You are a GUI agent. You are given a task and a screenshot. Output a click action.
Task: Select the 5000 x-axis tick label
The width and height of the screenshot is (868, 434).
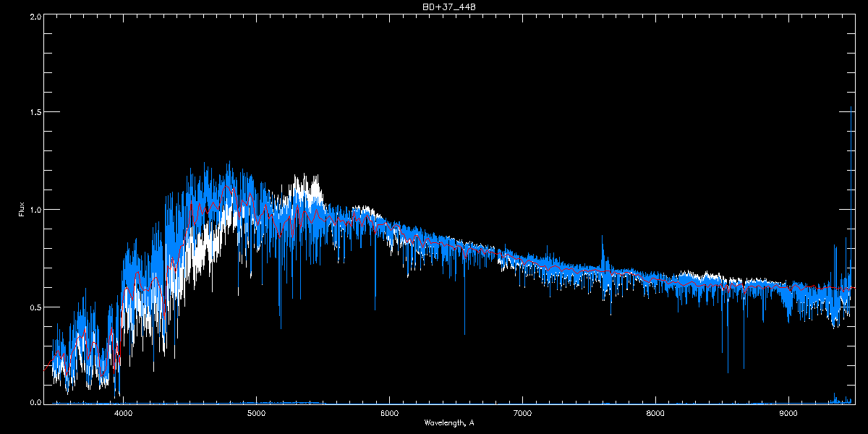point(256,414)
